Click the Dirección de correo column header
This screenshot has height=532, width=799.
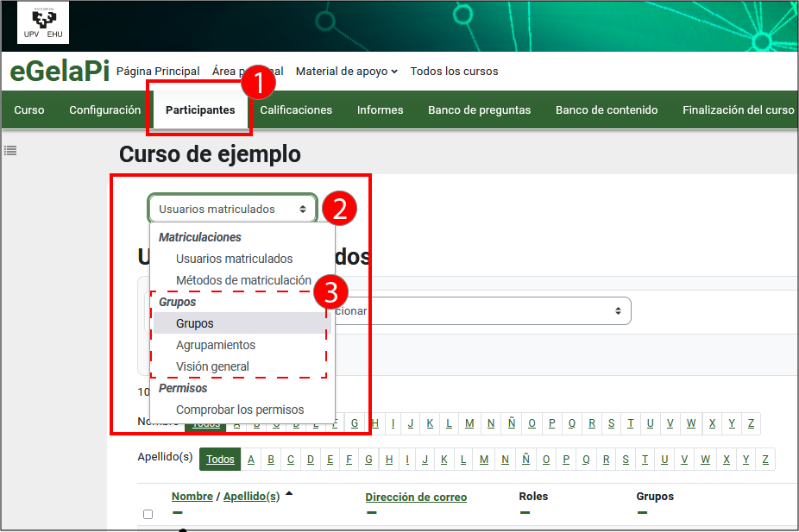pyautogui.click(x=416, y=497)
